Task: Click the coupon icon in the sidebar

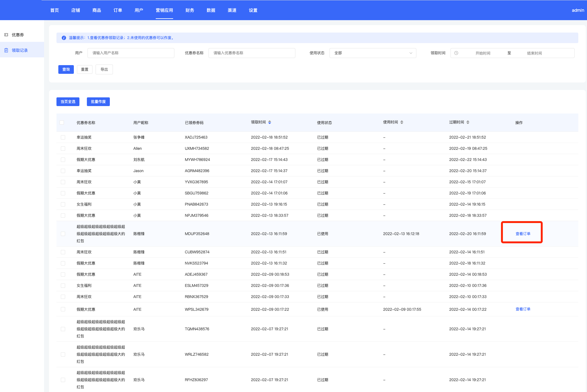Action: pos(6,35)
